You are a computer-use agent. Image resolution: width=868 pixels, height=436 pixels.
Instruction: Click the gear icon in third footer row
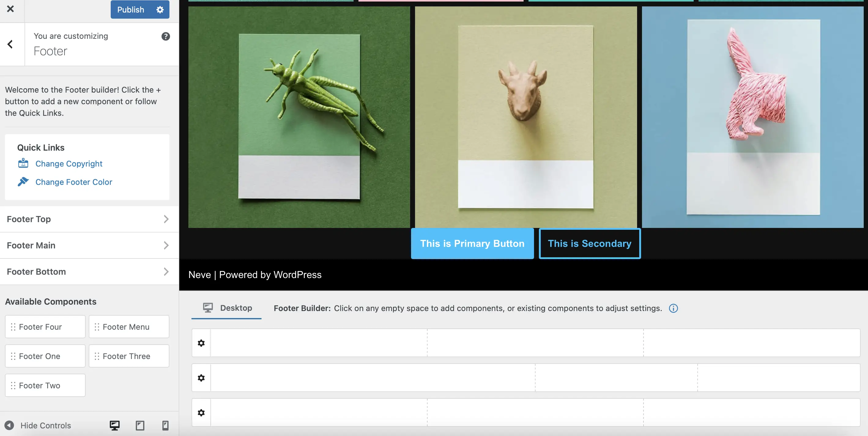coord(201,412)
